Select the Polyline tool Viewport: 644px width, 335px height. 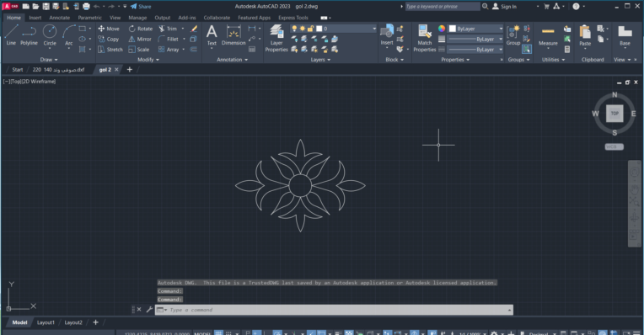tap(29, 35)
